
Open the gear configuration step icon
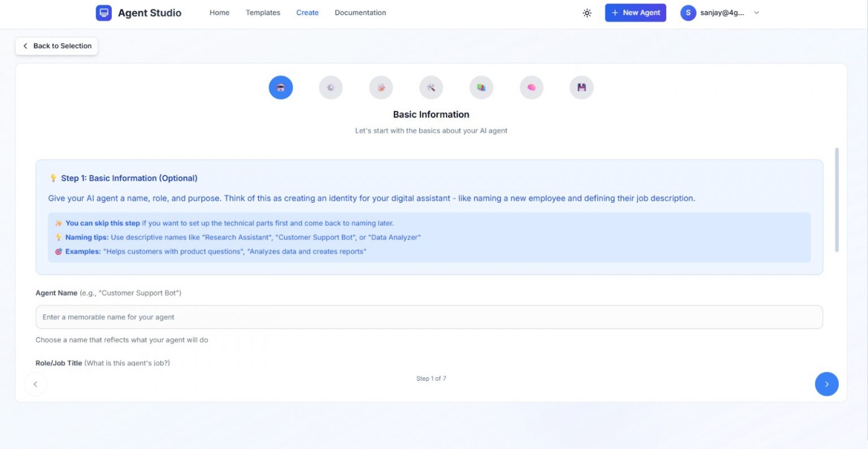pyautogui.click(x=331, y=87)
